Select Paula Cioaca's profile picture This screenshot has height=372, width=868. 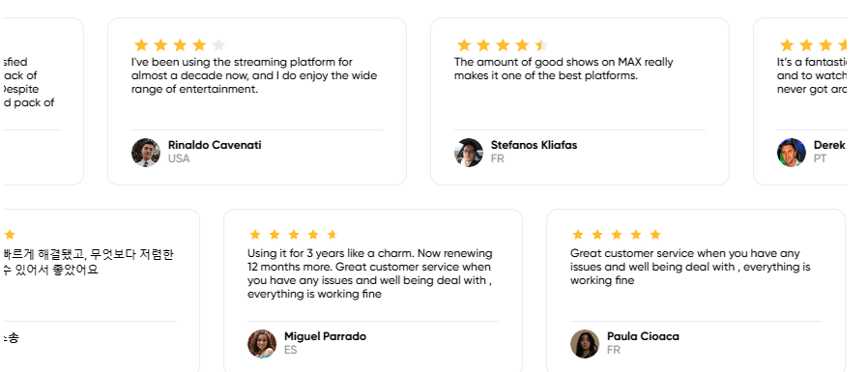coord(585,344)
